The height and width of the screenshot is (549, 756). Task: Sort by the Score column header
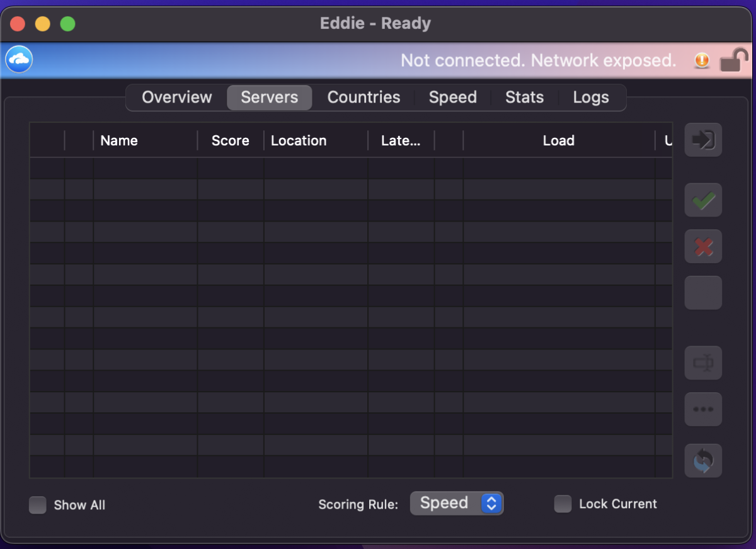tap(230, 141)
